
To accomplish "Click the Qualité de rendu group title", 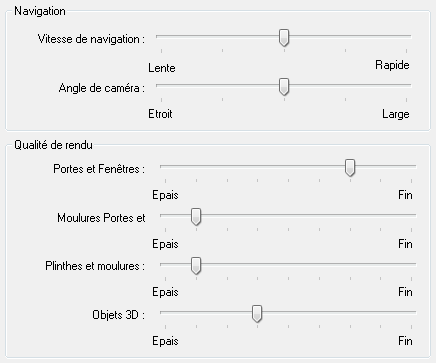I will point(53,145).
